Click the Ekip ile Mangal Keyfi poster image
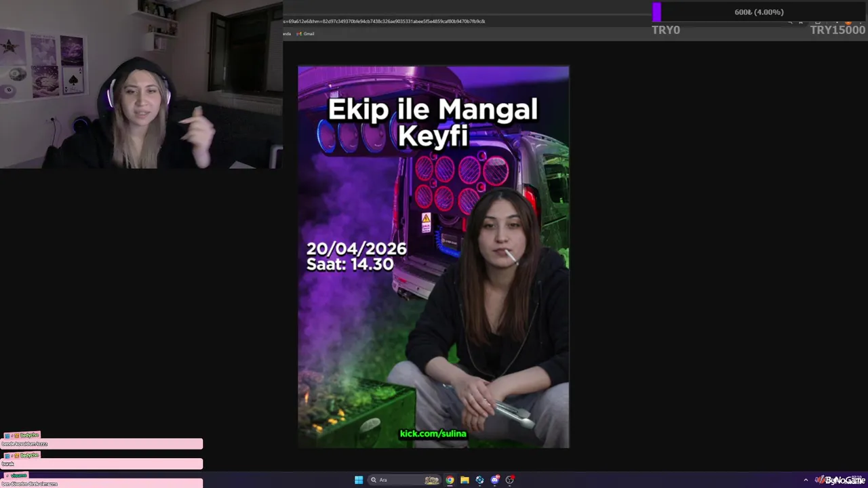 point(433,257)
